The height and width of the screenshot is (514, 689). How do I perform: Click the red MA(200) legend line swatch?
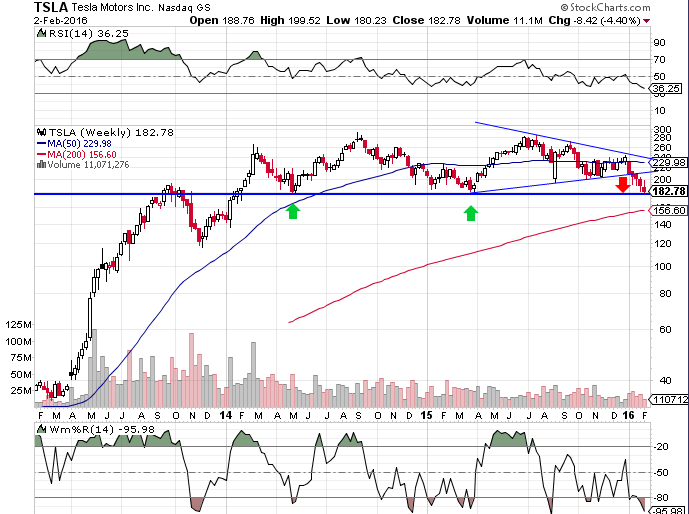coord(40,155)
